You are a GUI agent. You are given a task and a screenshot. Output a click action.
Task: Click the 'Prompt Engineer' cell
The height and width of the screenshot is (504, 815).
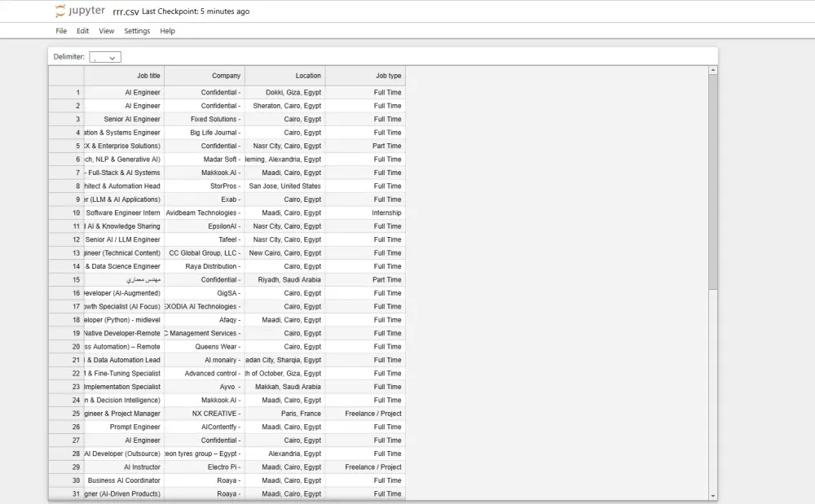[x=124, y=427]
